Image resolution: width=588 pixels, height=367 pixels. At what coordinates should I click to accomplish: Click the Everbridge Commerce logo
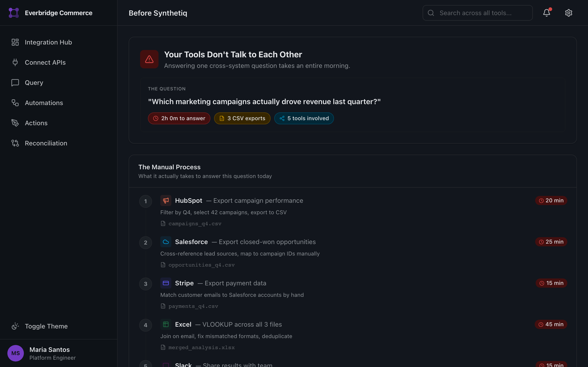(x=14, y=13)
